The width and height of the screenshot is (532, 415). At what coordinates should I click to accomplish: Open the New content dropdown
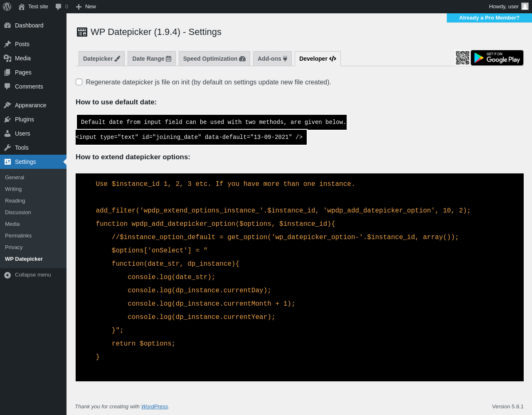86,7
